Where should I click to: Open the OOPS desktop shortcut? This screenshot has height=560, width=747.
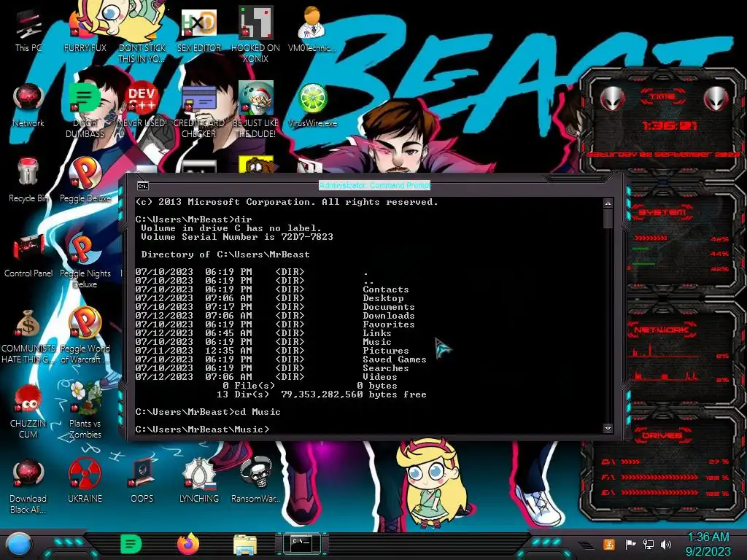click(x=142, y=481)
